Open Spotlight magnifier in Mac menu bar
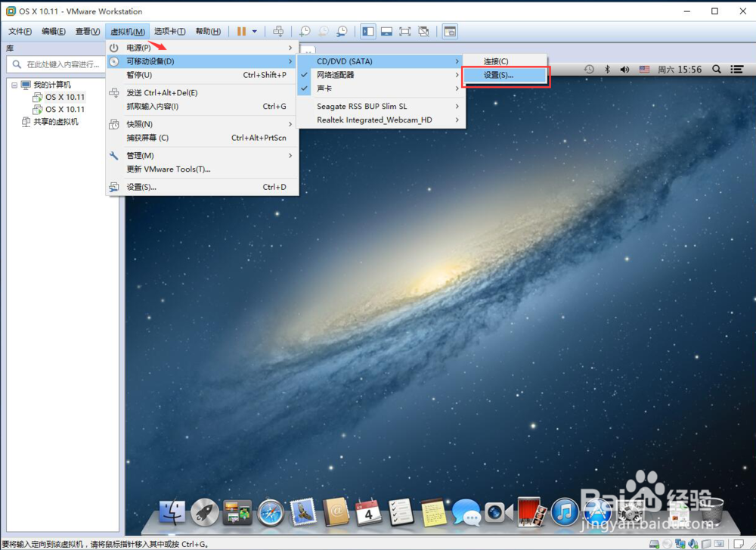The image size is (756, 550). [x=717, y=70]
